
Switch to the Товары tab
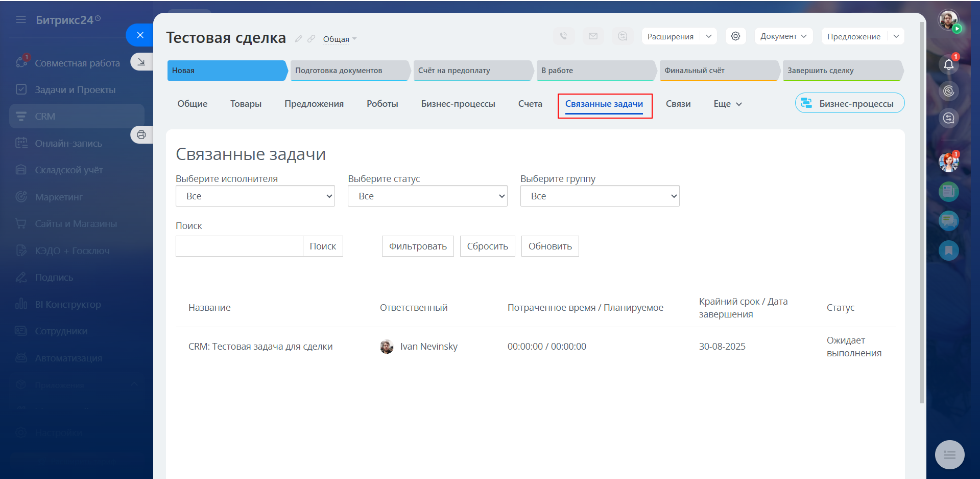point(246,104)
